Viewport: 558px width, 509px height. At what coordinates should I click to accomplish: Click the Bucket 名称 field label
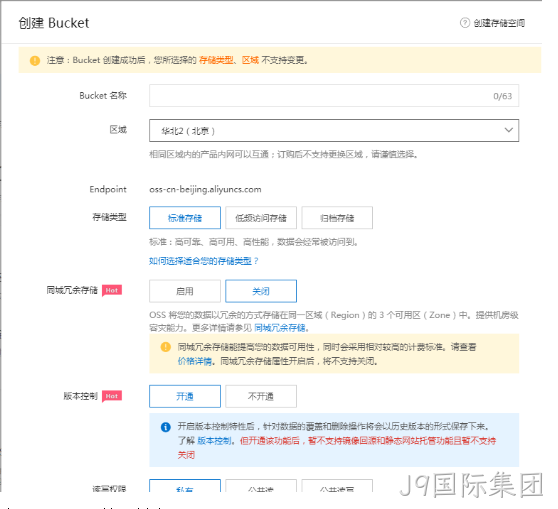click(103, 95)
